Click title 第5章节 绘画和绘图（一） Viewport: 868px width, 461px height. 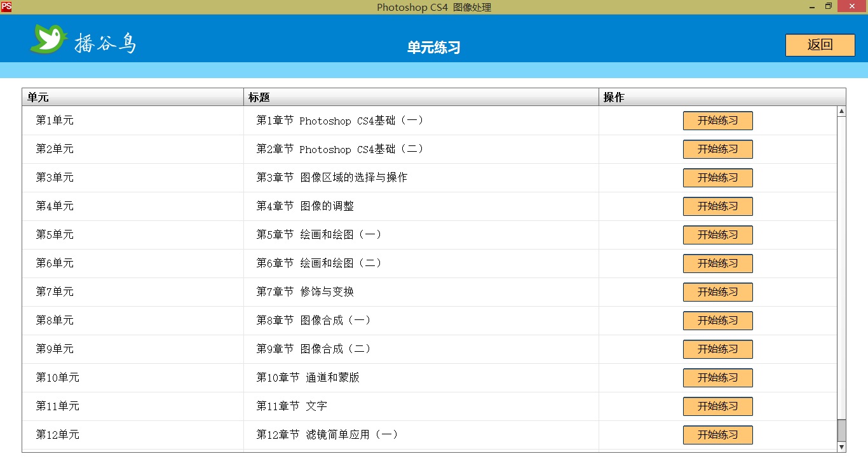pos(319,234)
